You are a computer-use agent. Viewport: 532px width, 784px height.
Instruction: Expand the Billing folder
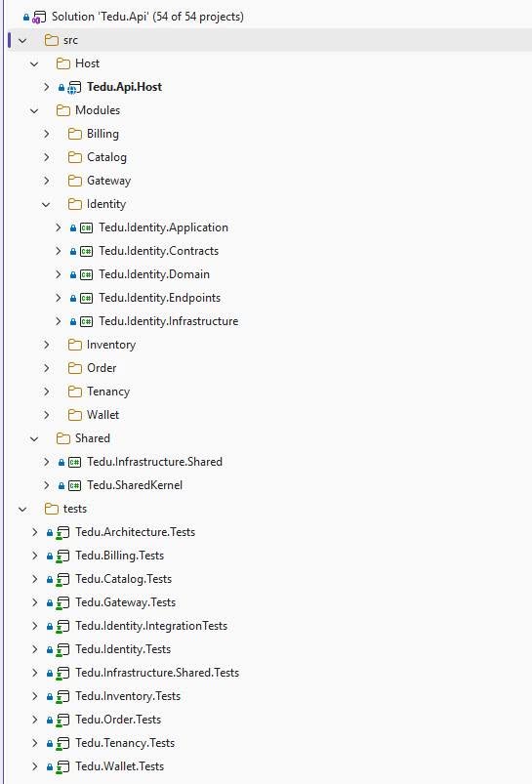click(x=46, y=134)
